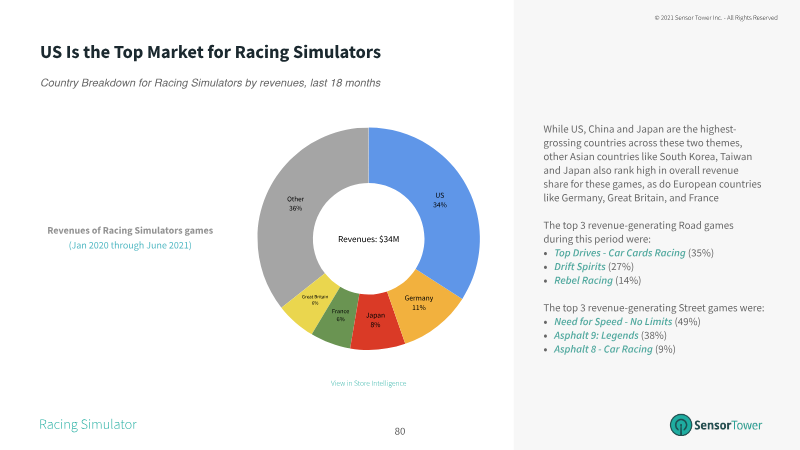
Task: Click the Racing Simulator footer label
Action: [88, 424]
